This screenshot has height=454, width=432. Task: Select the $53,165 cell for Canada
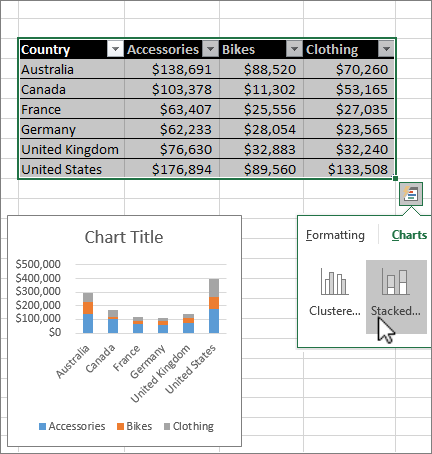coord(349,89)
